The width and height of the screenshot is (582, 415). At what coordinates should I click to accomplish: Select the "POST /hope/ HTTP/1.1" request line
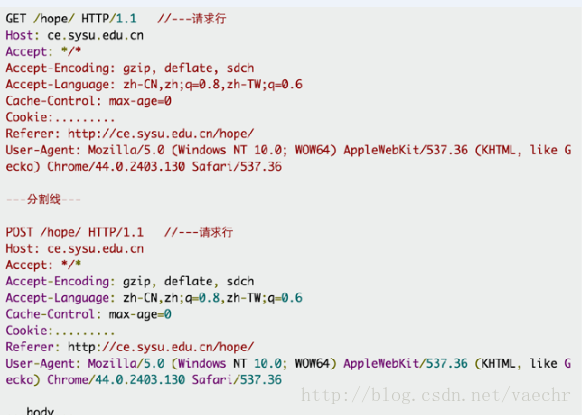[74, 232]
